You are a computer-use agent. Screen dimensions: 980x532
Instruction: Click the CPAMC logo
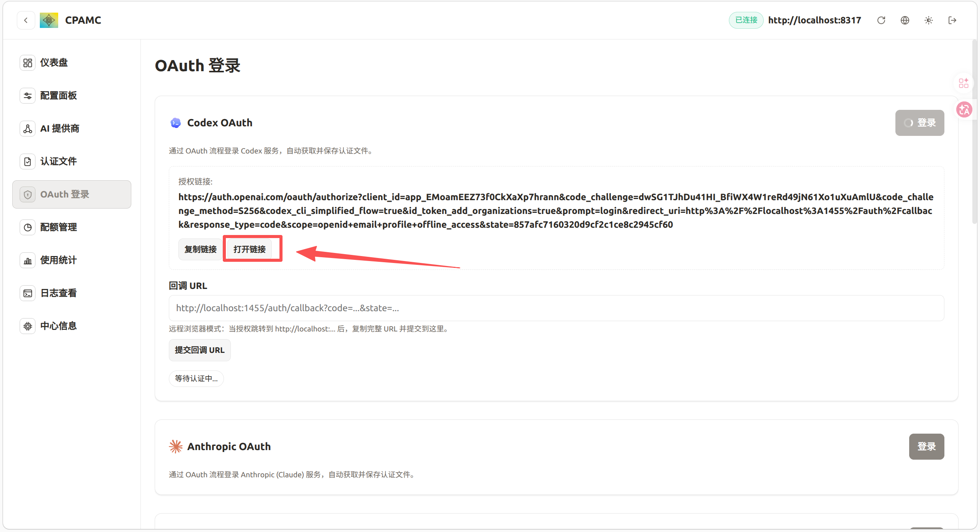click(x=49, y=20)
